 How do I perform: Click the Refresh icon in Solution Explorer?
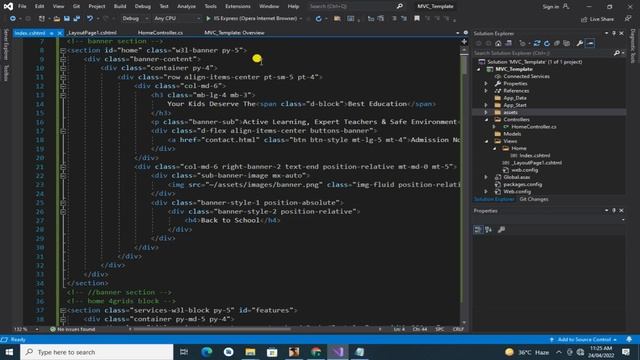tap(547, 43)
